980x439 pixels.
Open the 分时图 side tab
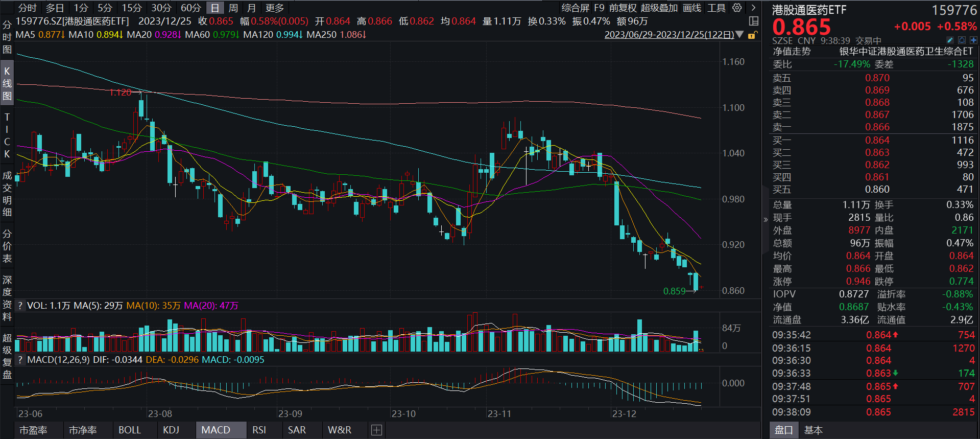click(7, 37)
